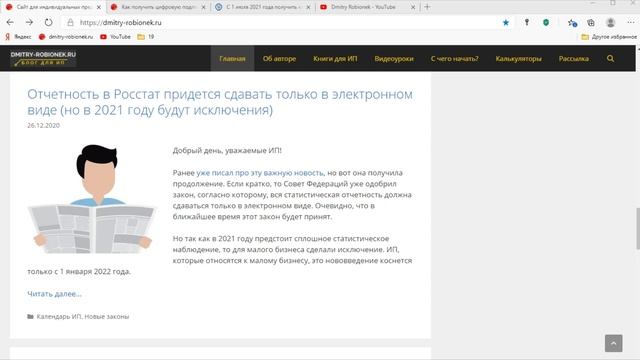
Task: Open the browser settings ellipsis menu
Action: (631, 22)
